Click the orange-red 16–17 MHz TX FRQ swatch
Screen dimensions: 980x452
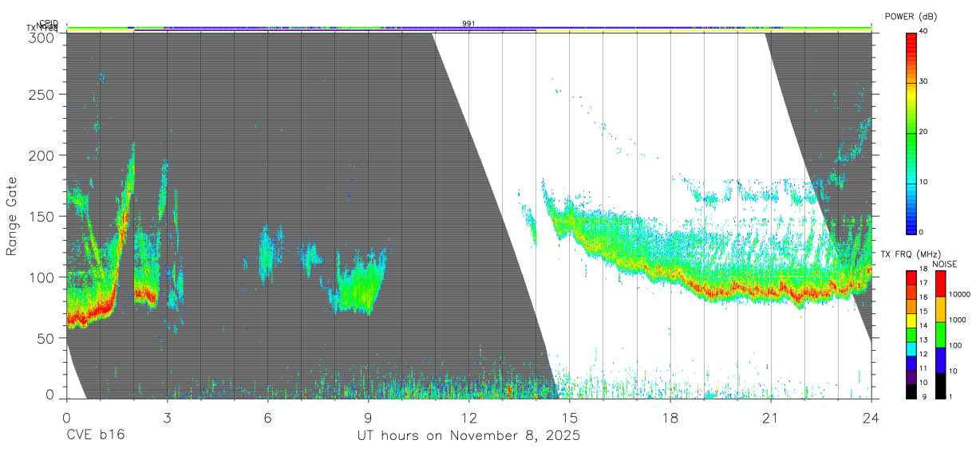(x=911, y=290)
